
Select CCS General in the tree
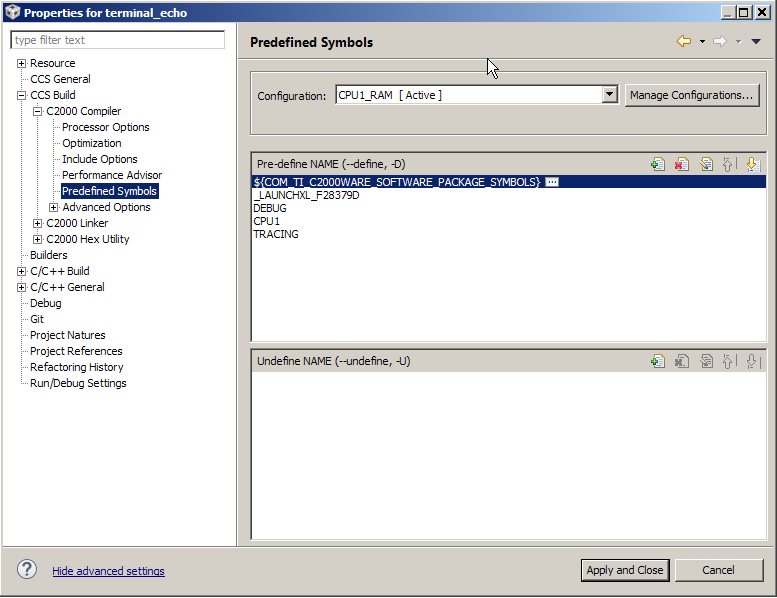[x=60, y=79]
